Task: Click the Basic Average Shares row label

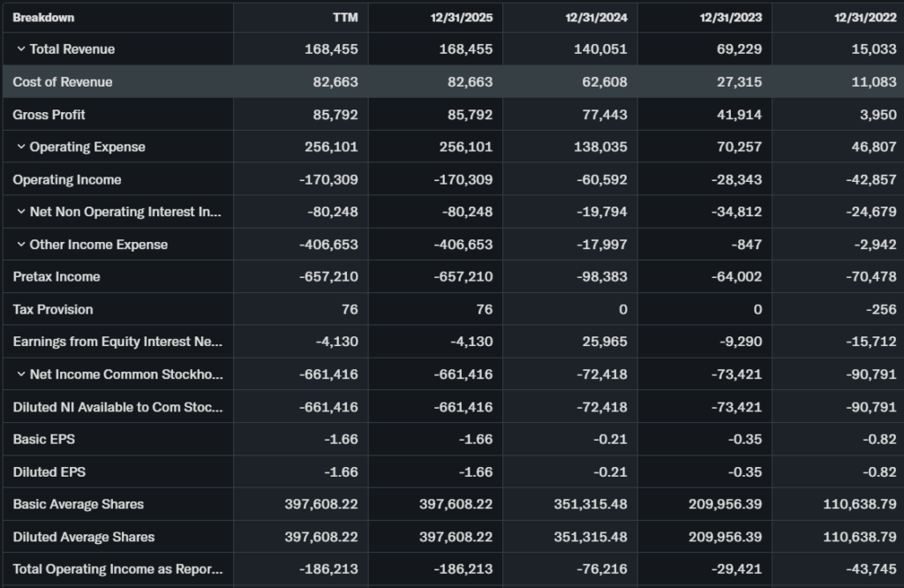Action: tap(79, 504)
